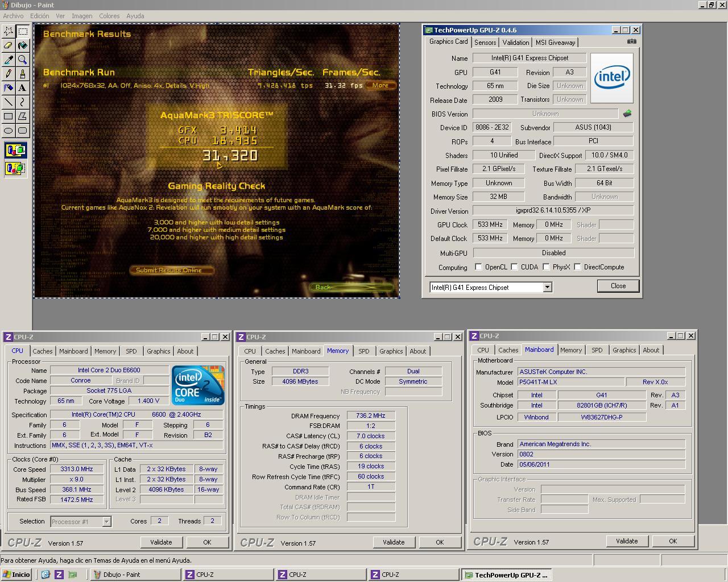This screenshot has height=582, width=728.
Task: Open the Edición menu in Paint
Action: (39, 16)
